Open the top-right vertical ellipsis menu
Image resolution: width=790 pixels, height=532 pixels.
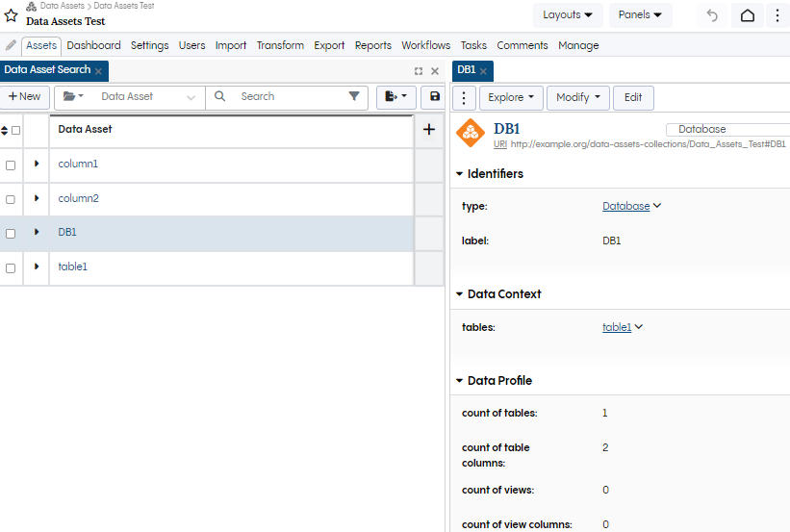[x=777, y=15]
